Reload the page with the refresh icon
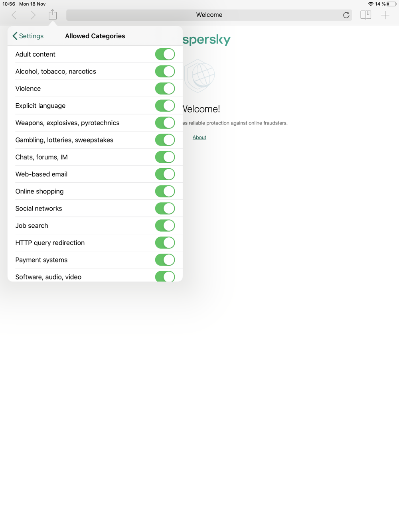This screenshot has width=399, height=532. click(346, 15)
